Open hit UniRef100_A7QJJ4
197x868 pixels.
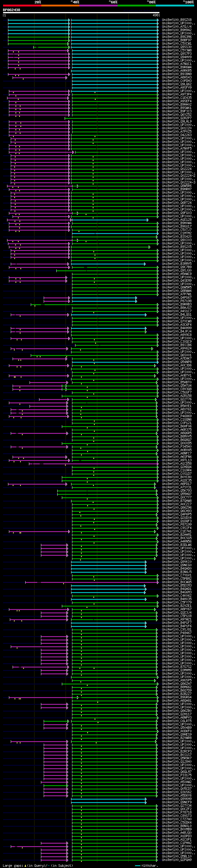(177, 26)
